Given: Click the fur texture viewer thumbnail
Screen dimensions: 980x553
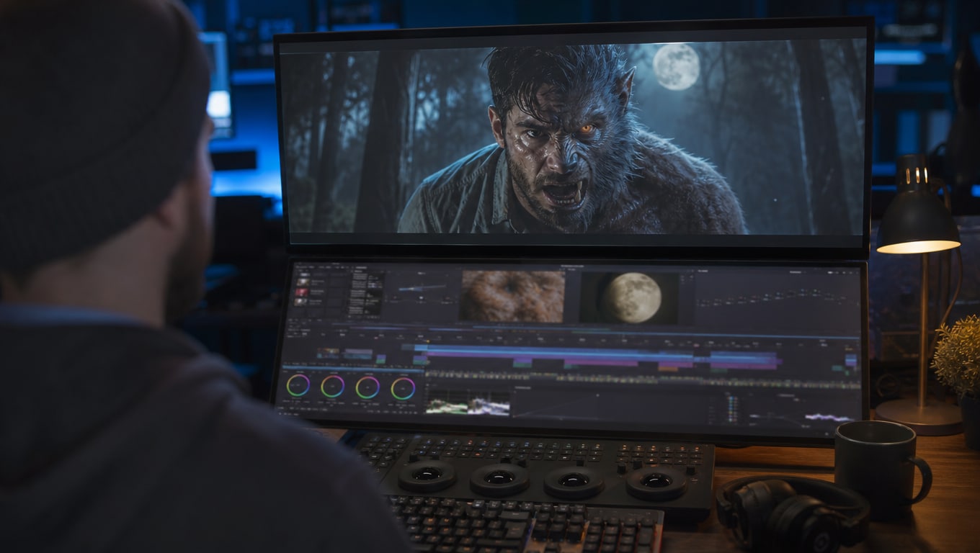Looking at the screenshot, I should click(512, 296).
